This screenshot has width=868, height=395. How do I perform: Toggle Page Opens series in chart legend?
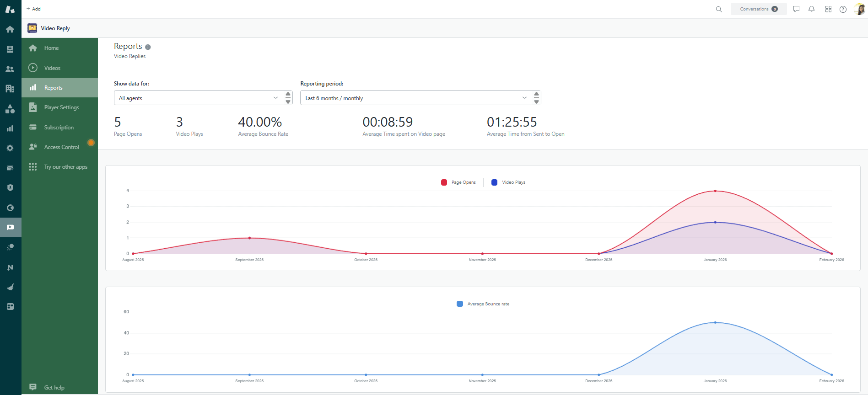click(x=458, y=182)
